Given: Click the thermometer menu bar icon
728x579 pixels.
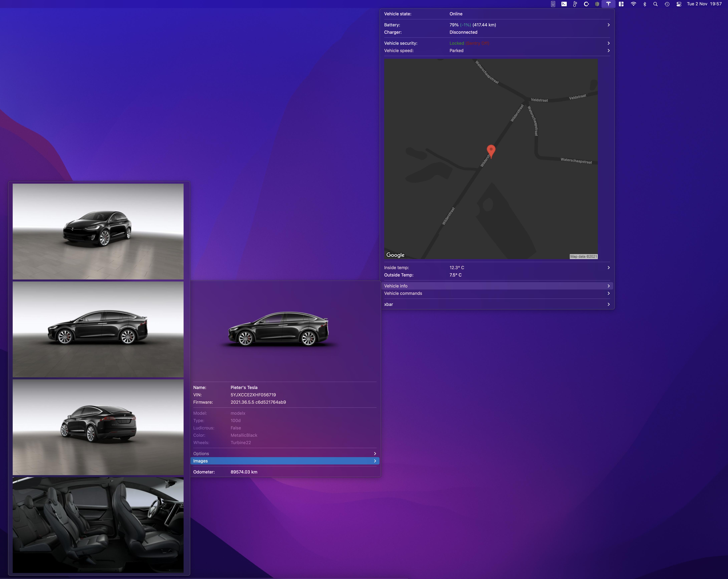Looking at the screenshot, I should [575, 4].
